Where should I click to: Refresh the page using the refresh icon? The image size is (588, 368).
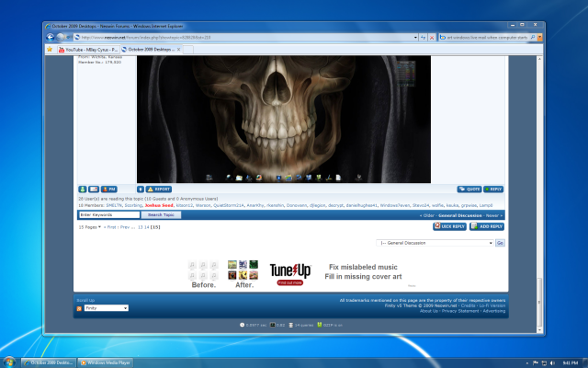423,38
